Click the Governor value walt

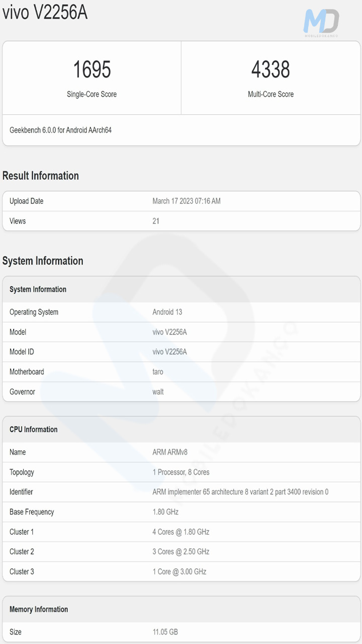(158, 392)
